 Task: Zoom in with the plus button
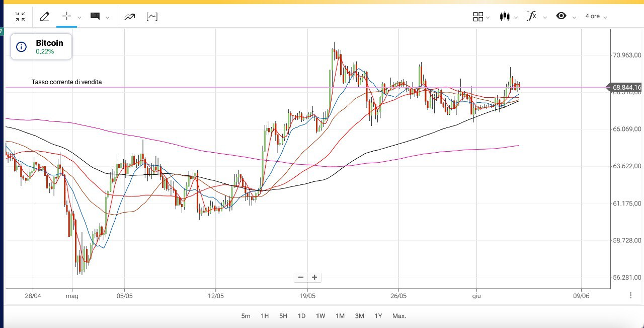click(x=314, y=277)
